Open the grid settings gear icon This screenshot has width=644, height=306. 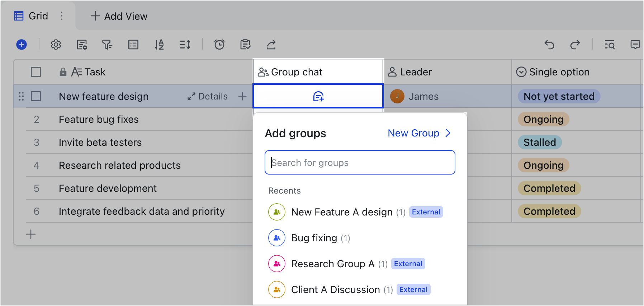click(x=56, y=45)
